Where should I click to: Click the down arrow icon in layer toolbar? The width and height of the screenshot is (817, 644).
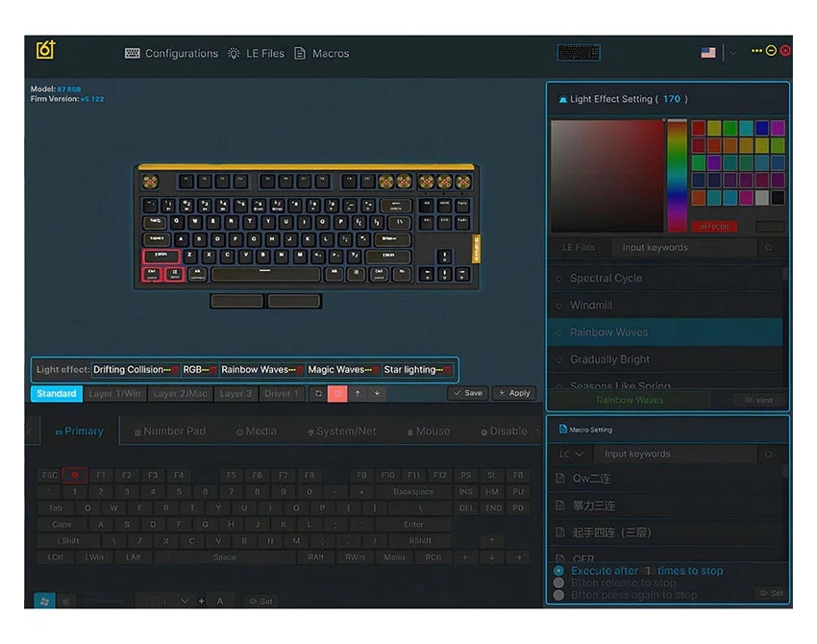tap(377, 393)
